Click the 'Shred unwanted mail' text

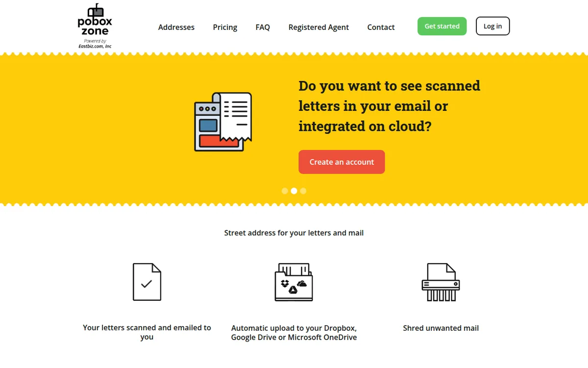tap(441, 328)
